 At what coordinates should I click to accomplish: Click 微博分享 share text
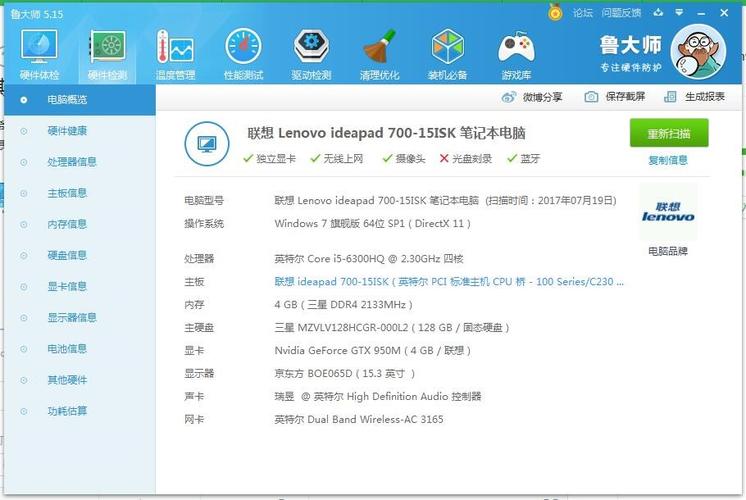[x=542, y=97]
